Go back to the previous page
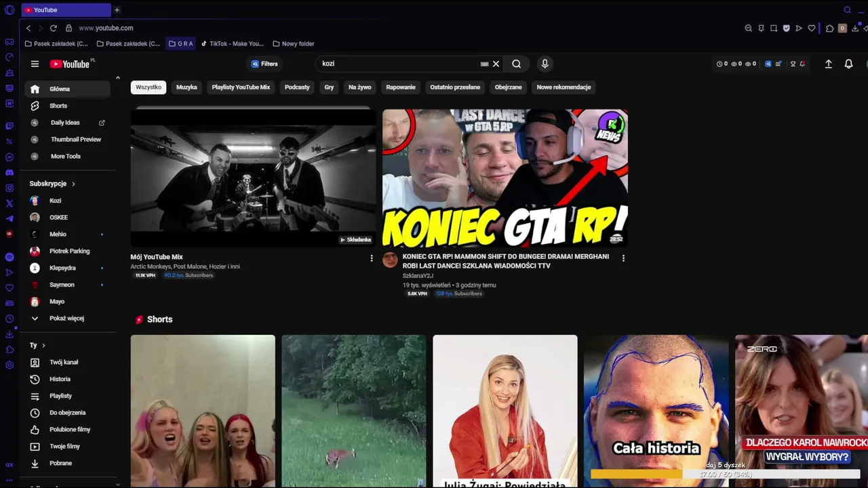 [x=28, y=28]
